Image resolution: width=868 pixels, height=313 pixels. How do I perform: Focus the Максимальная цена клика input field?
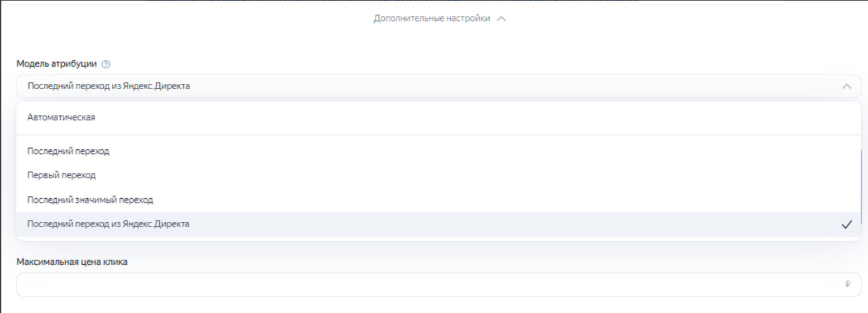tap(439, 285)
